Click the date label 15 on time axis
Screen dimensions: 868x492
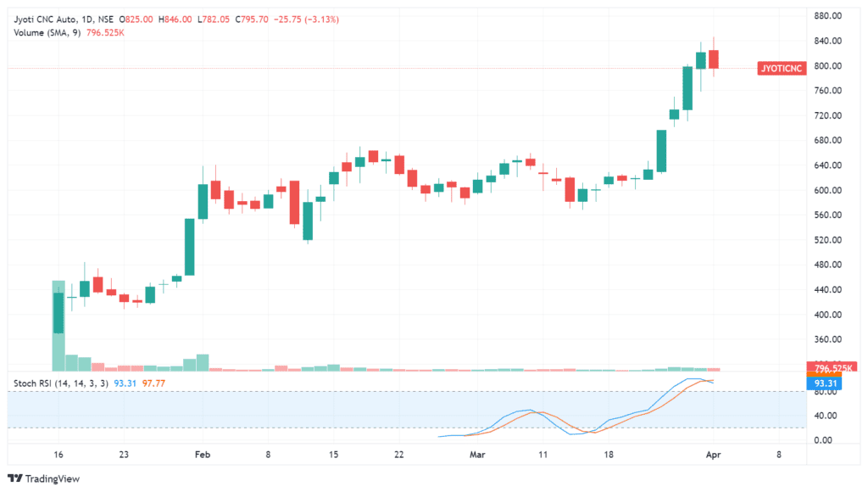tap(333, 455)
